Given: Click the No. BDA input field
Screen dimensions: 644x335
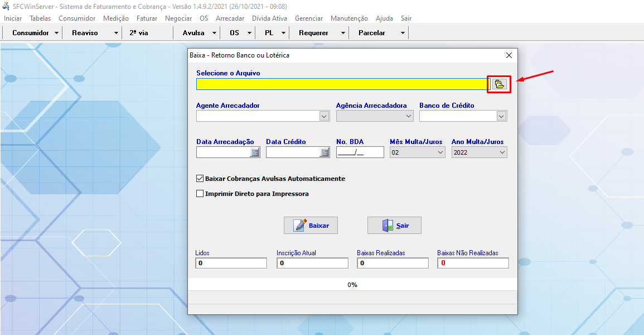Looking at the screenshot, I should coord(360,152).
